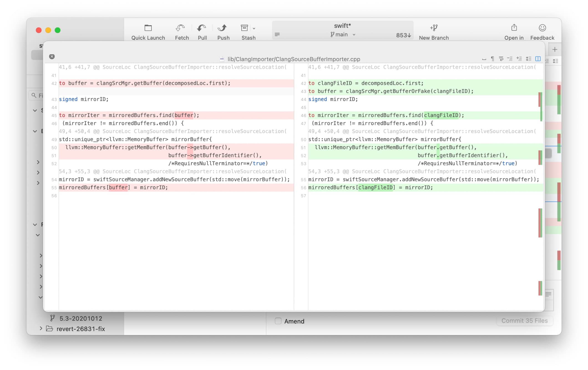The width and height of the screenshot is (588, 370).
Task: Open the Stash options dropdown
Action: 254,28
